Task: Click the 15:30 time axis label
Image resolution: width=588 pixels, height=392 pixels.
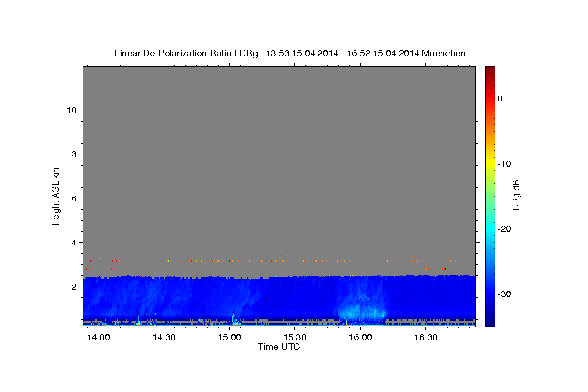Action: click(295, 338)
